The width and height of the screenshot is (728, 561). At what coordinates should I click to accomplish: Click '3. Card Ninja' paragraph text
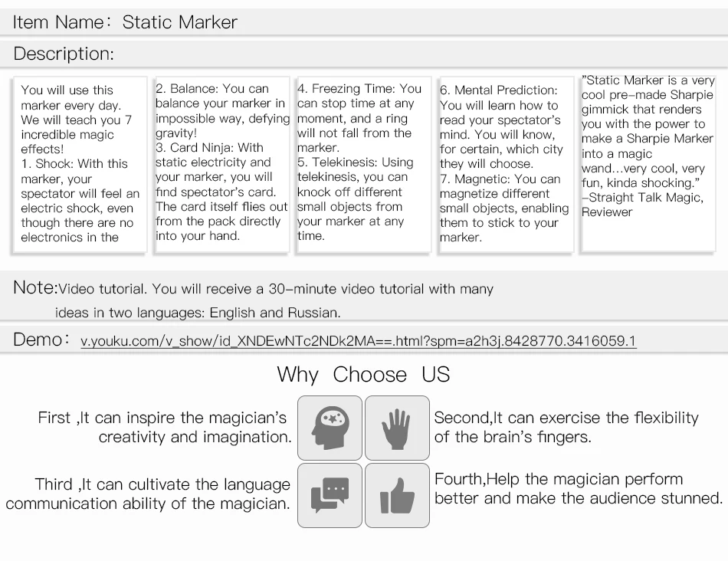point(221,192)
